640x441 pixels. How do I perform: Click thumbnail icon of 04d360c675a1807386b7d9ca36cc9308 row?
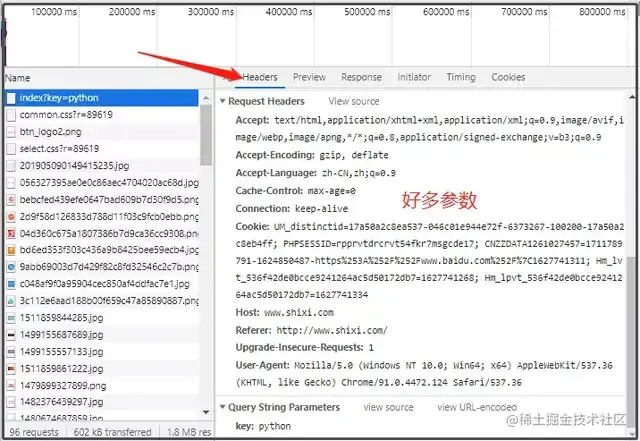pyautogui.click(x=11, y=234)
